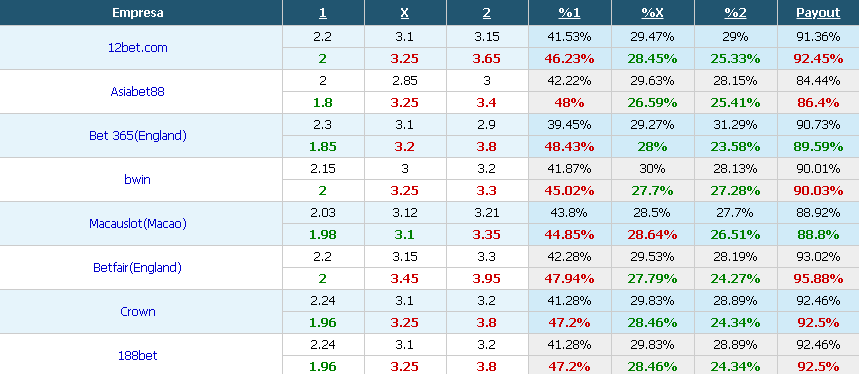Sort by the %2 column header

coord(735,13)
